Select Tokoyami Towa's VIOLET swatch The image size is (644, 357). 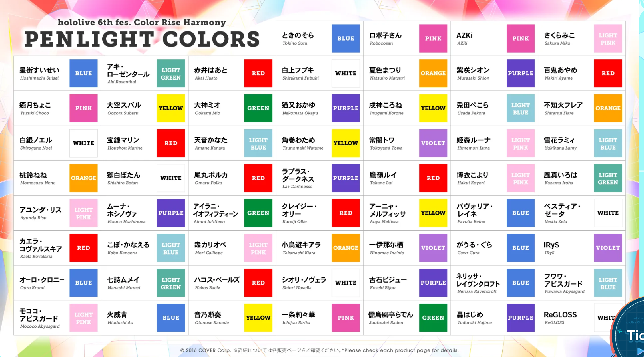click(x=433, y=143)
